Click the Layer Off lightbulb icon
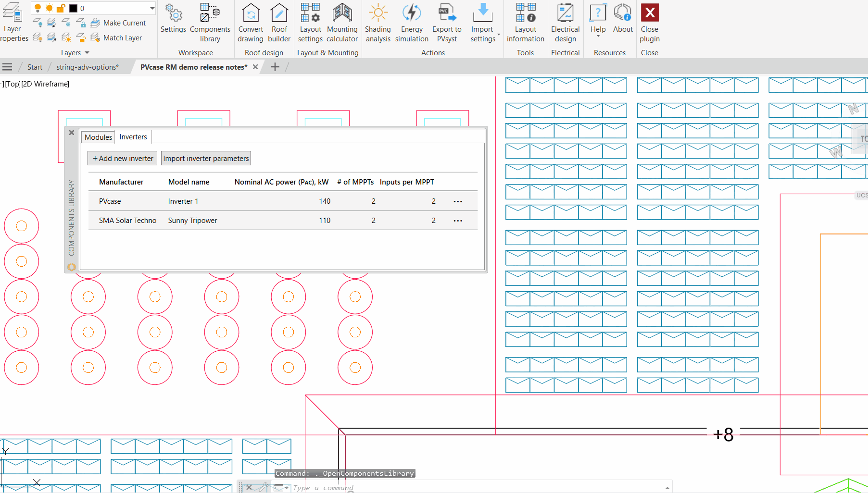 (38, 23)
